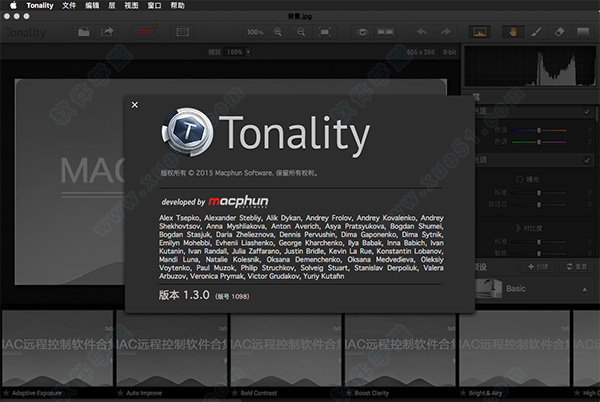Favorite the Auto Improve preset star
Viewport: 600px width, 402px height.
120,393
